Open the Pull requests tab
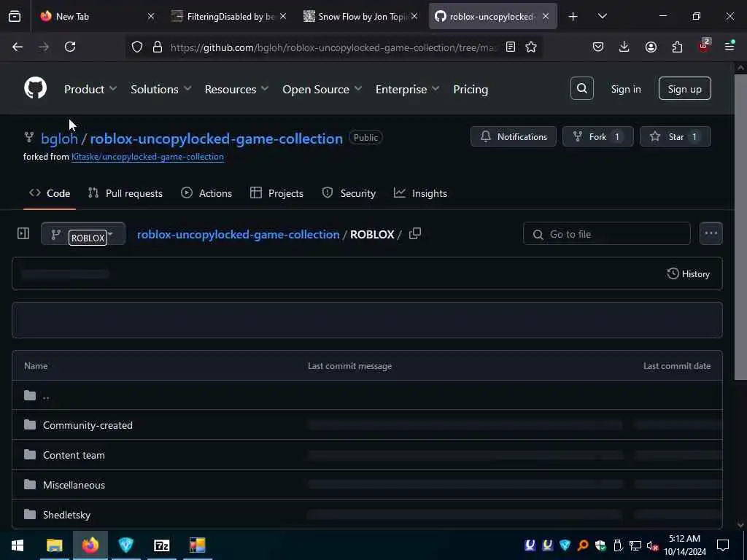The width and height of the screenshot is (747, 560). click(125, 193)
